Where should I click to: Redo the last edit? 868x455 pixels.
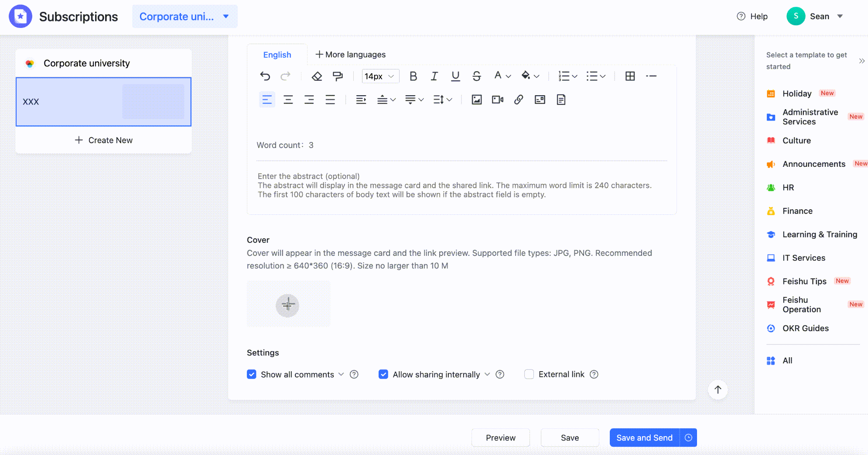tap(285, 76)
